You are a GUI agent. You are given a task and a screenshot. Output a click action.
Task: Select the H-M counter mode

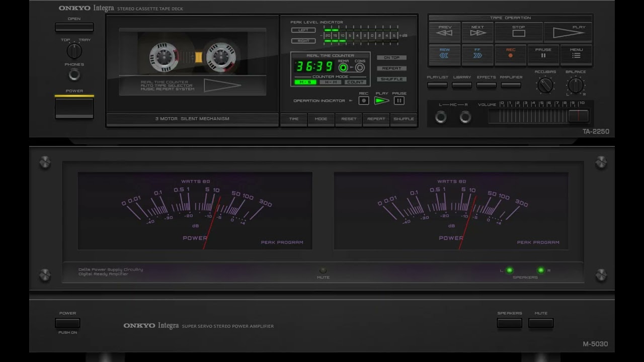tap(330, 82)
